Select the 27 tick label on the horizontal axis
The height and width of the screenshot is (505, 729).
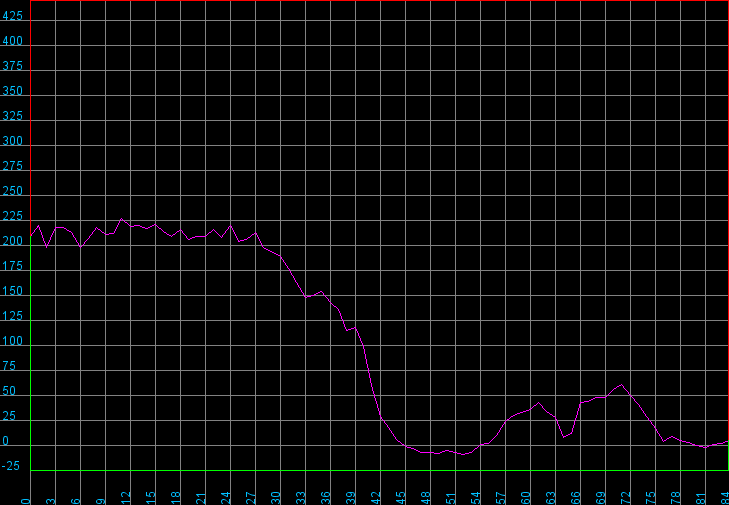[251, 498]
